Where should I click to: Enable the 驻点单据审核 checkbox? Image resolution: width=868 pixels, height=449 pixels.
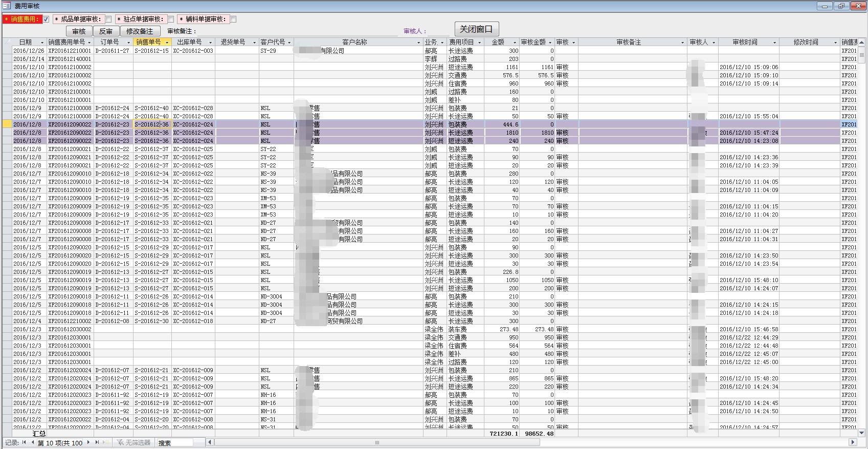tap(171, 19)
